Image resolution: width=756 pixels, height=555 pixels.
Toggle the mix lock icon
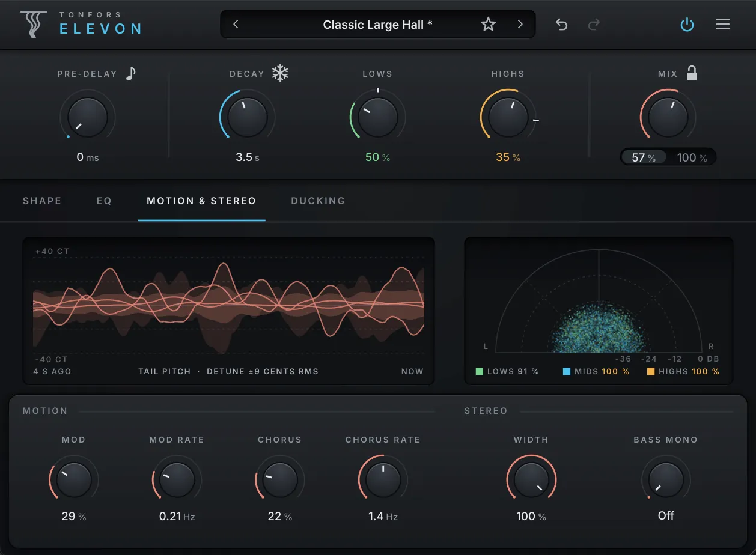click(692, 73)
